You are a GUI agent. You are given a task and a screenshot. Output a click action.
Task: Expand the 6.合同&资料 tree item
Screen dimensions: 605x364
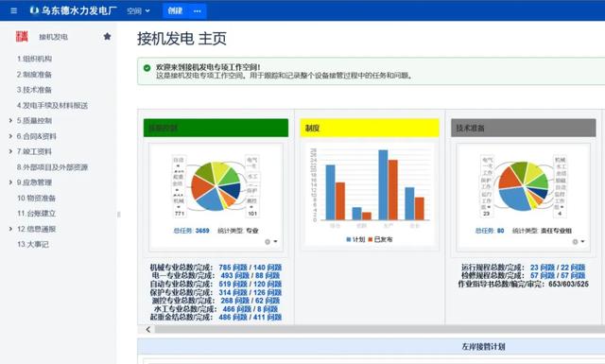click(x=10, y=136)
